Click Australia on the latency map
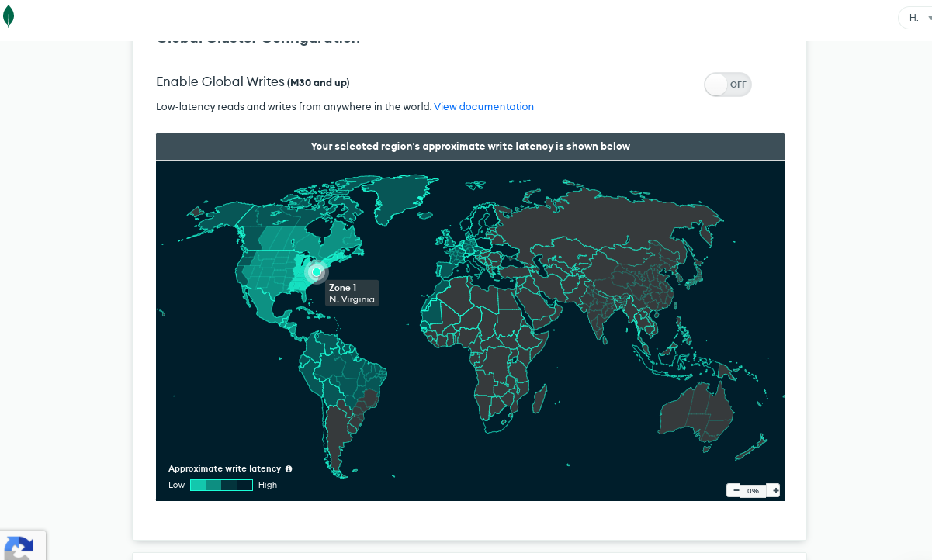This screenshot has height=560, width=932. coord(695,411)
